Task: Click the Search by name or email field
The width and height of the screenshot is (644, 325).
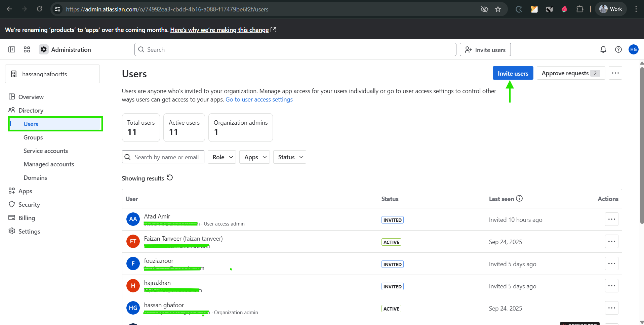Action: pyautogui.click(x=163, y=157)
